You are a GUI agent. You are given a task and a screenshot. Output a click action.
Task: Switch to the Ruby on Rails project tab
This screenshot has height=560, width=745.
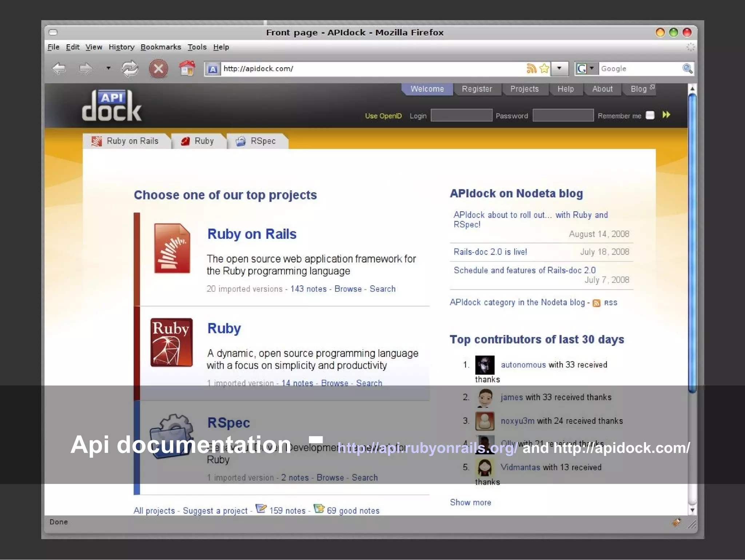(126, 141)
